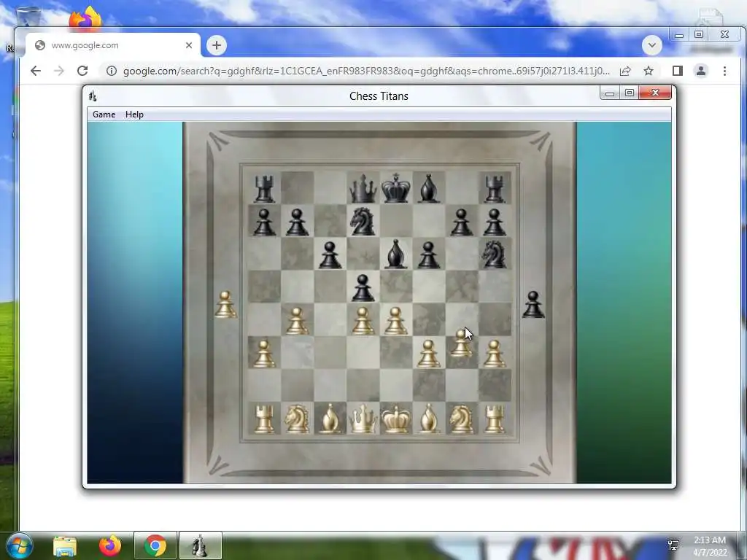View site information icon in address bar
Image resolution: width=747 pixels, height=560 pixels.
[112, 71]
